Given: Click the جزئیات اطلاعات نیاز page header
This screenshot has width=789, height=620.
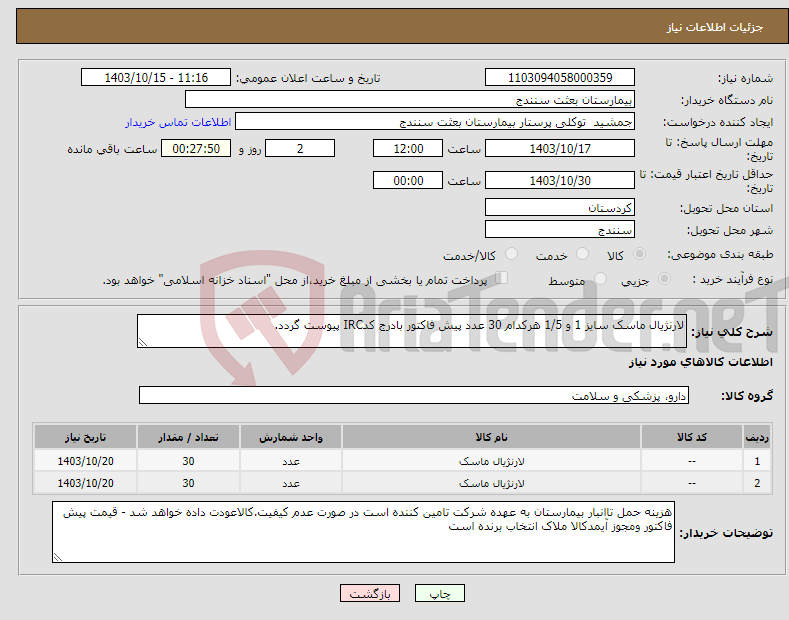Looking at the screenshot, I should coord(715,27).
